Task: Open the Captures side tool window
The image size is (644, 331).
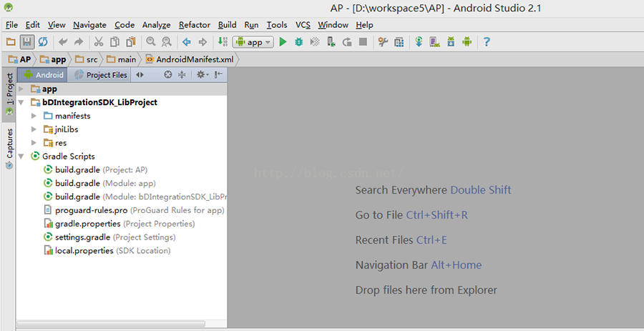Action: click(x=9, y=149)
